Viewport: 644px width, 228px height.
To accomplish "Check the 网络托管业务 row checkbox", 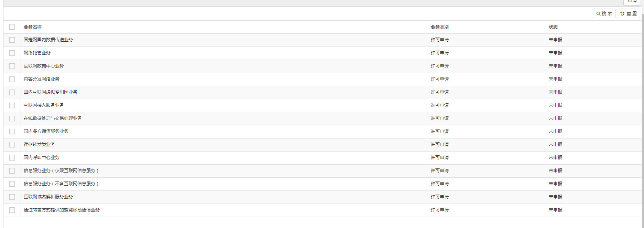I will pos(12,53).
